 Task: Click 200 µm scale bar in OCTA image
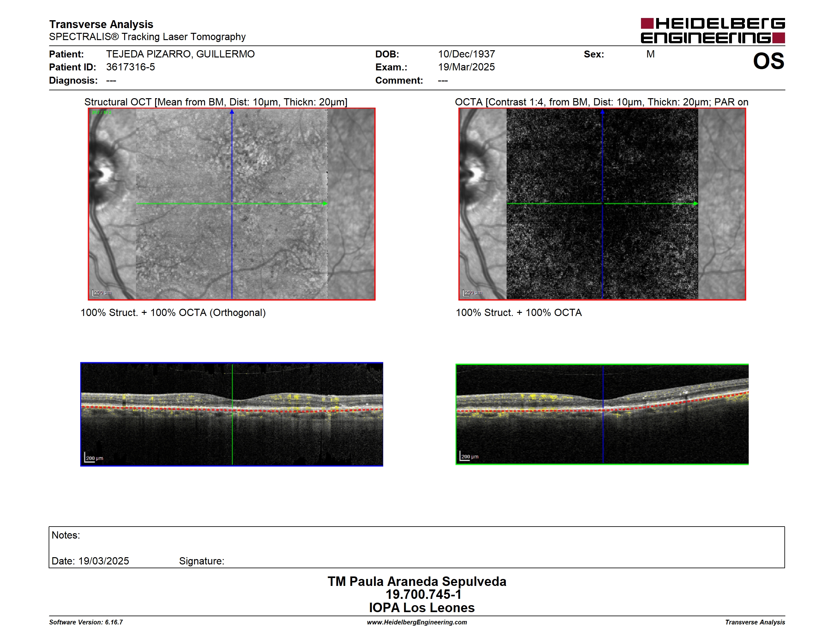pos(472,293)
